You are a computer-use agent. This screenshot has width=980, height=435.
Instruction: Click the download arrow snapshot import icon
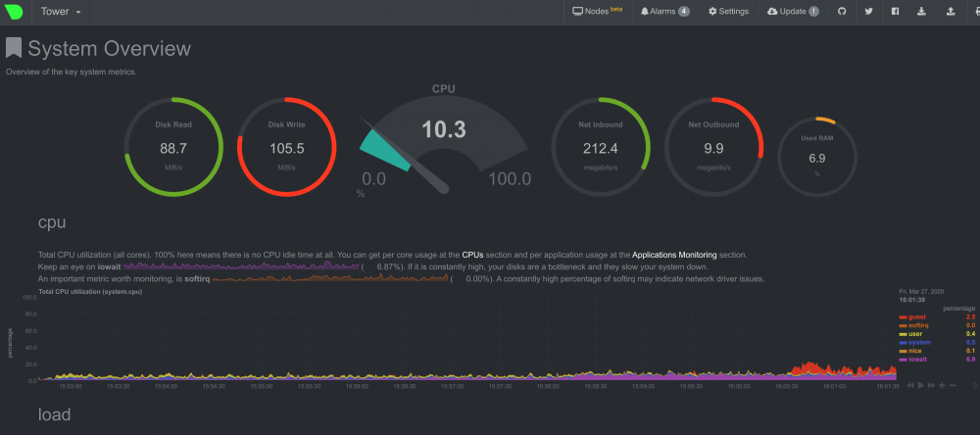point(921,11)
